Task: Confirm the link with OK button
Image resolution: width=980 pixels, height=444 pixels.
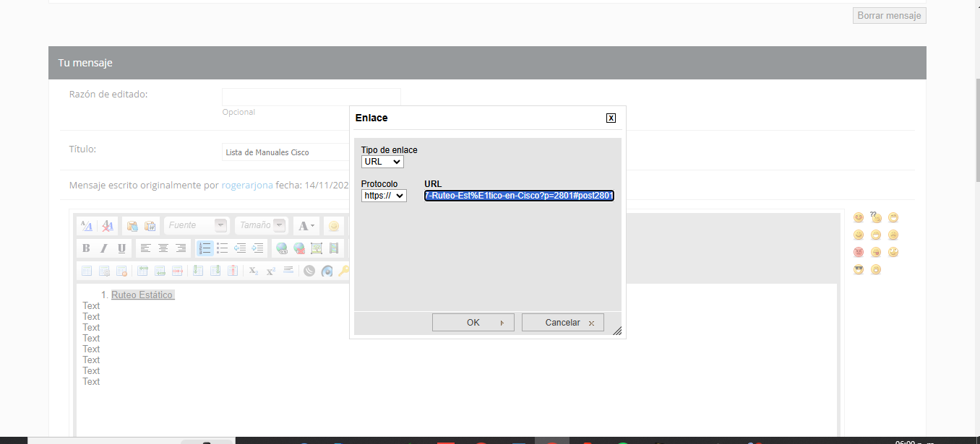Action: click(473, 323)
